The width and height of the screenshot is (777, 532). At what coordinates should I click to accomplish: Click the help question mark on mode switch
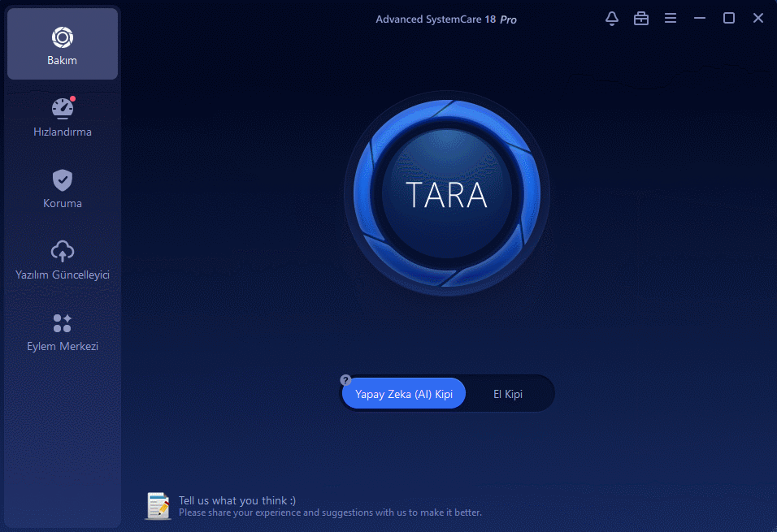coord(345,379)
